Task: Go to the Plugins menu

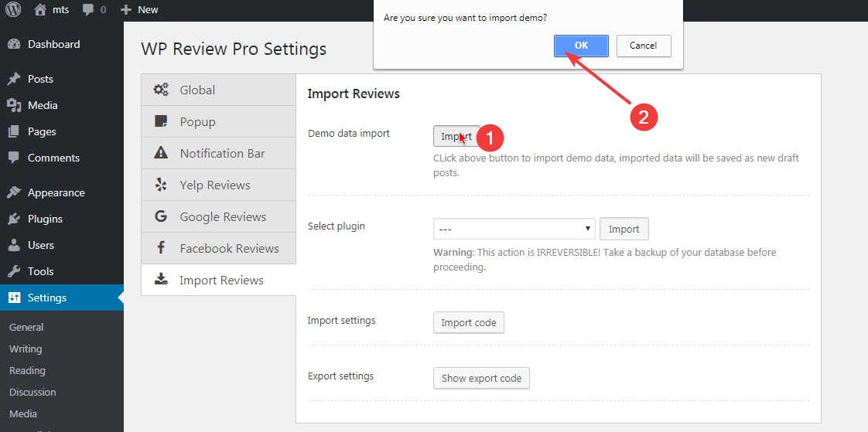Action: tap(62, 219)
